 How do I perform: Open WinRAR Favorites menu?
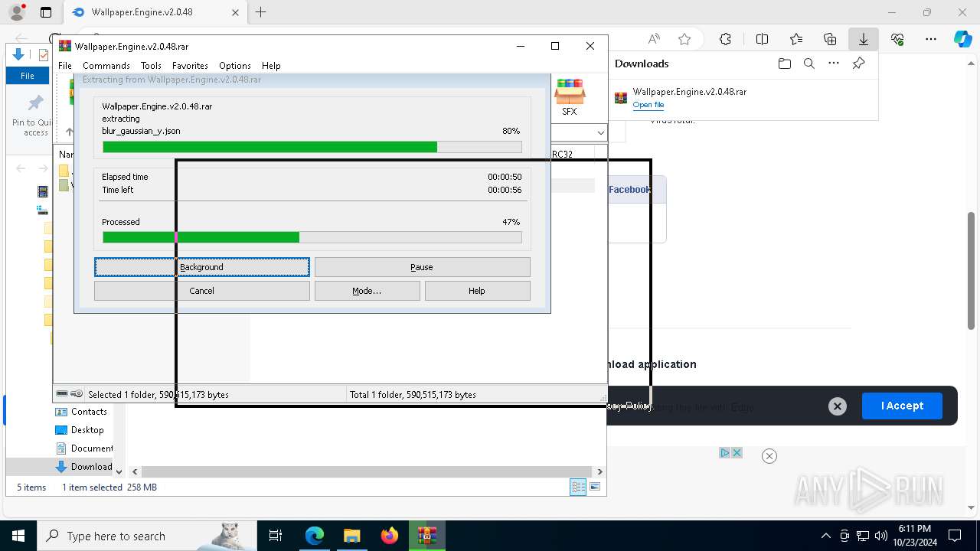(x=190, y=66)
